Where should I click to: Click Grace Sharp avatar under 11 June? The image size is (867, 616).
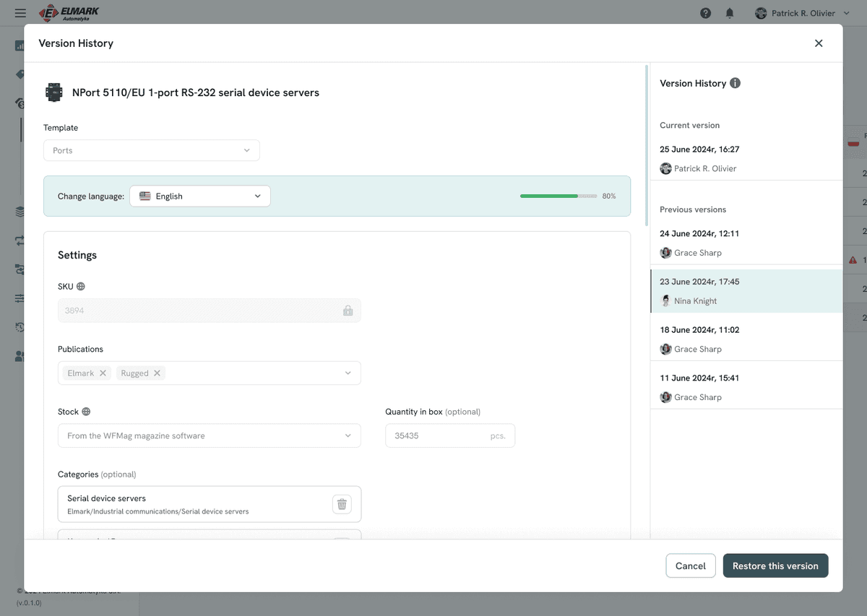point(665,397)
